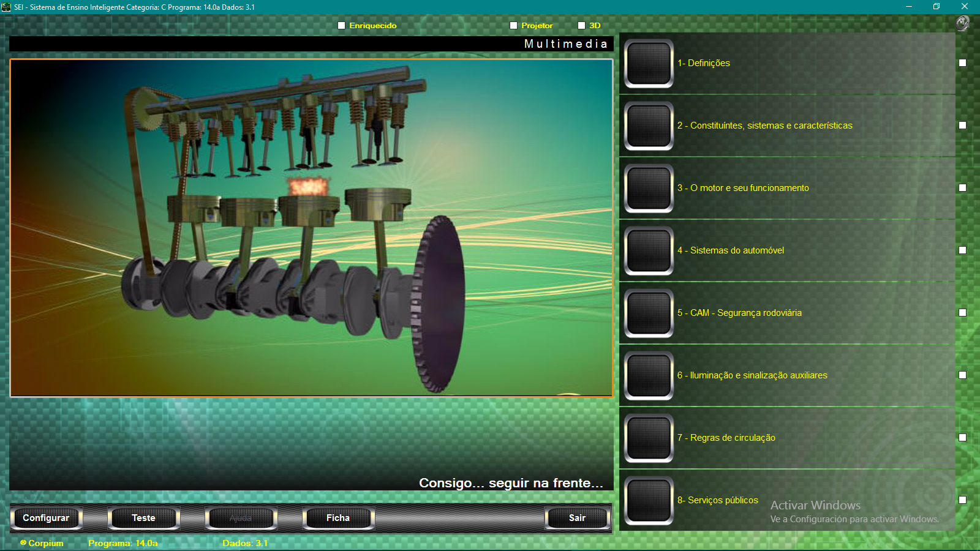
Task: Select the icon for O motor e seu funcionamento
Action: coord(649,189)
